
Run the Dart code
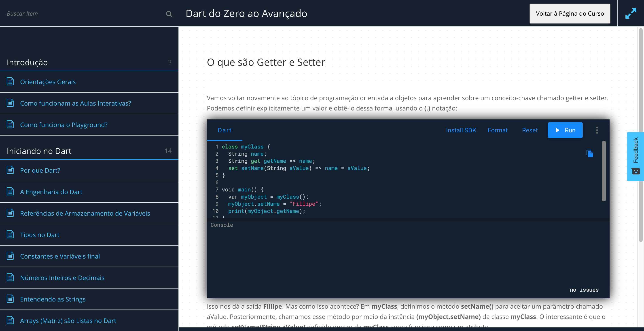point(565,130)
